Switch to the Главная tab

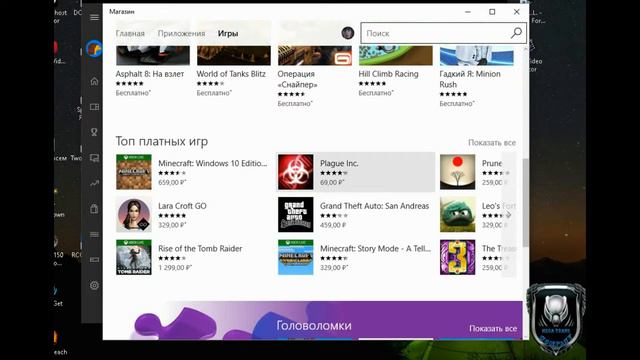click(130, 33)
